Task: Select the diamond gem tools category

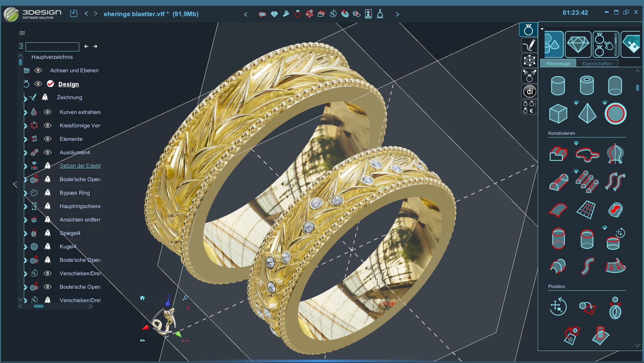Action: [578, 44]
